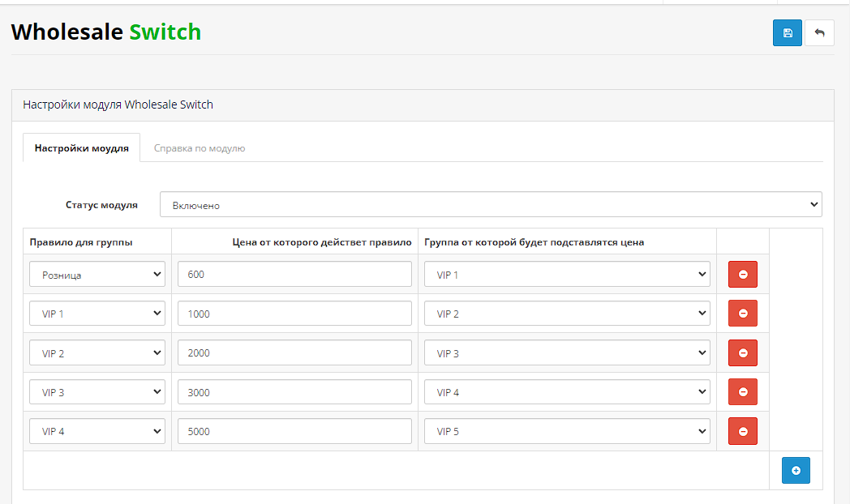This screenshot has width=850, height=504.
Task: Open the VIP 2 rule group dropdown
Action: coord(97,353)
